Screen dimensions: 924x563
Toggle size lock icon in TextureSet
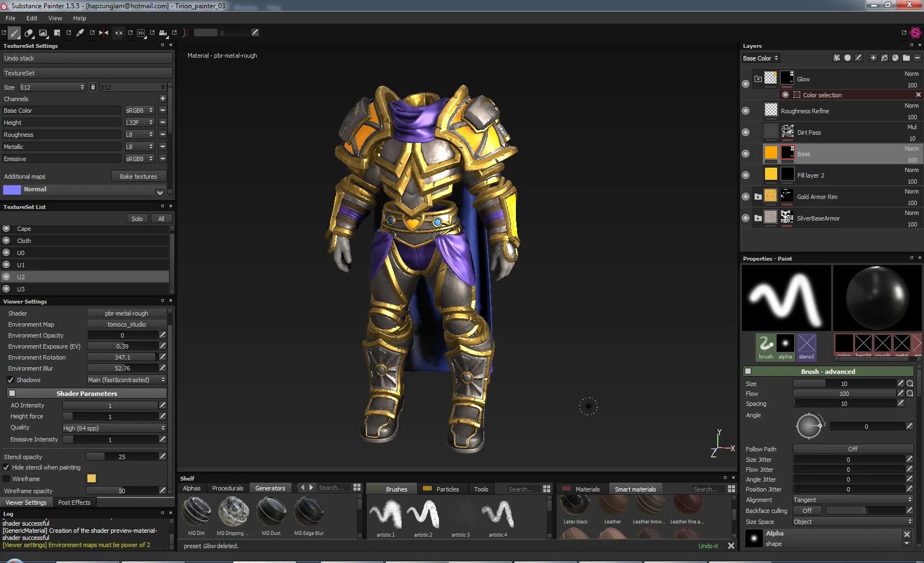coord(92,87)
